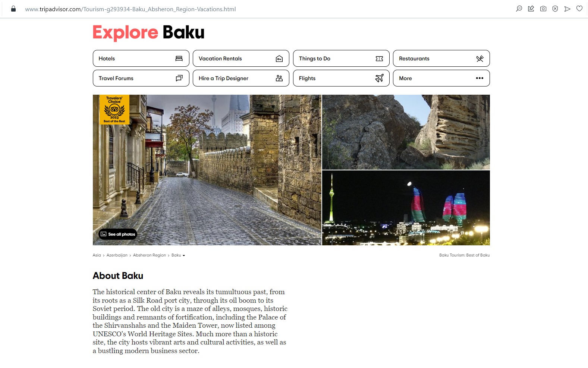Click the padlock site security icon

coord(13,9)
